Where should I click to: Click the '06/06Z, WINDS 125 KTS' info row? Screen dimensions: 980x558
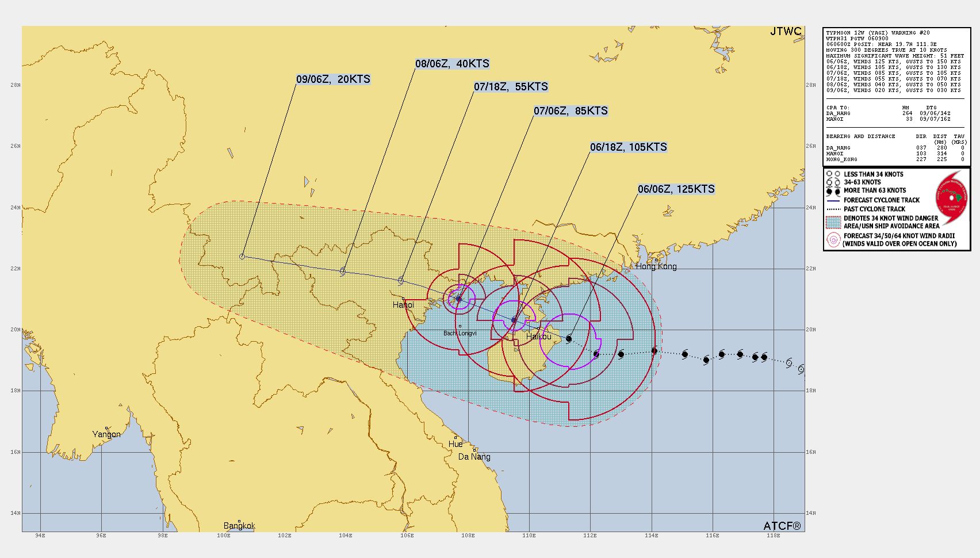coord(893,62)
